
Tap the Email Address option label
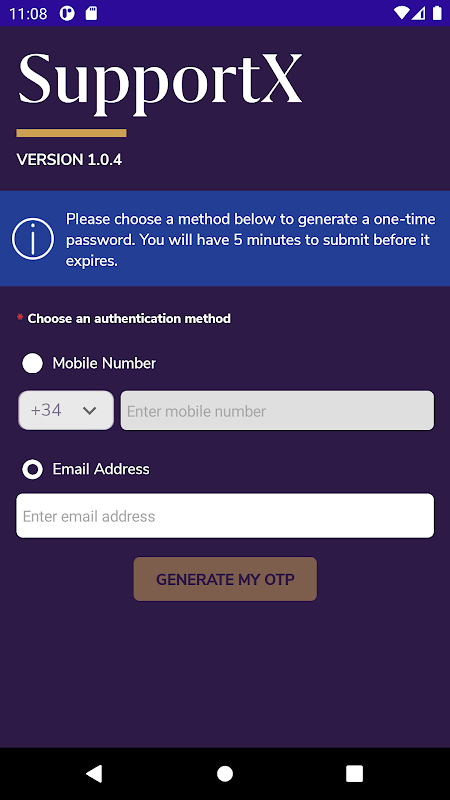point(101,469)
